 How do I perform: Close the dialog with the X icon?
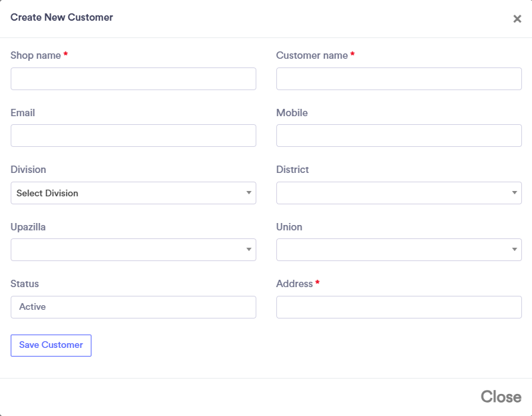[517, 19]
